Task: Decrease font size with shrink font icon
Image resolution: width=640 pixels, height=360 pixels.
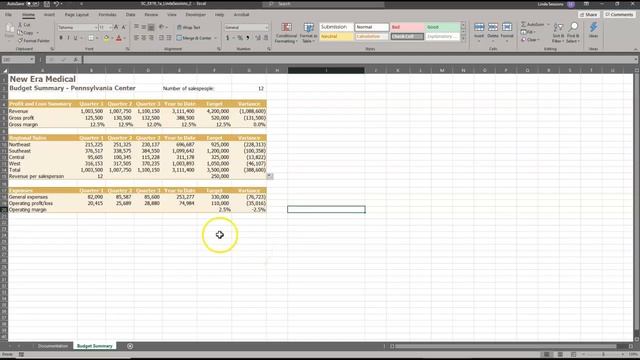Action: 124,27
